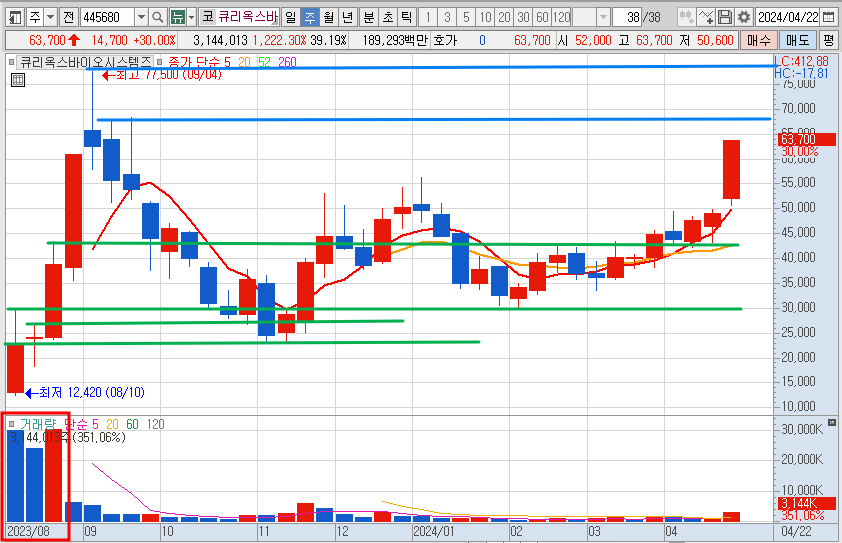Click the 큐리옥스바이오시스템즈 chart legend label
The height and width of the screenshot is (543, 842).
tap(86, 62)
